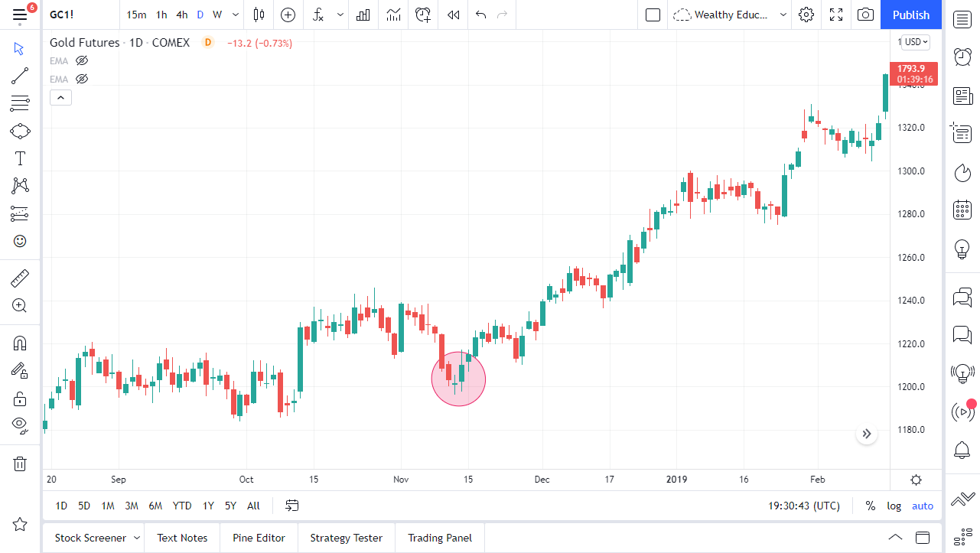The width and height of the screenshot is (980, 553).
Task: Select the ruler Measure tool
Action: tap(20, 278)
